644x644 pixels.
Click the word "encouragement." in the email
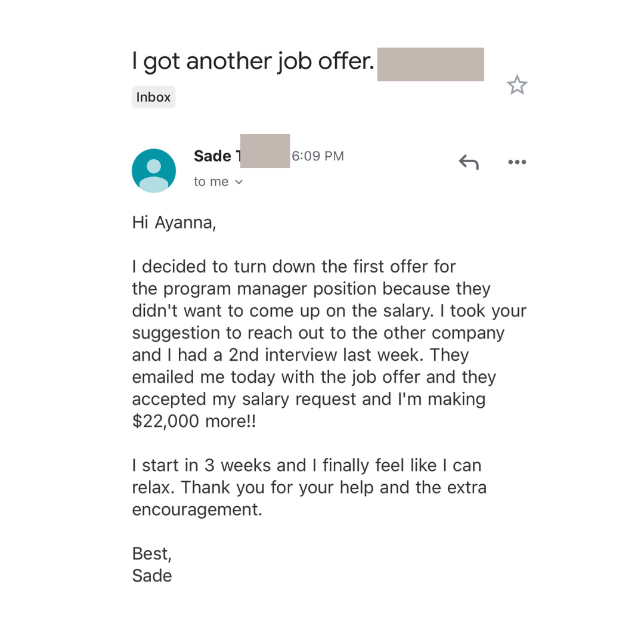point(197,509)
